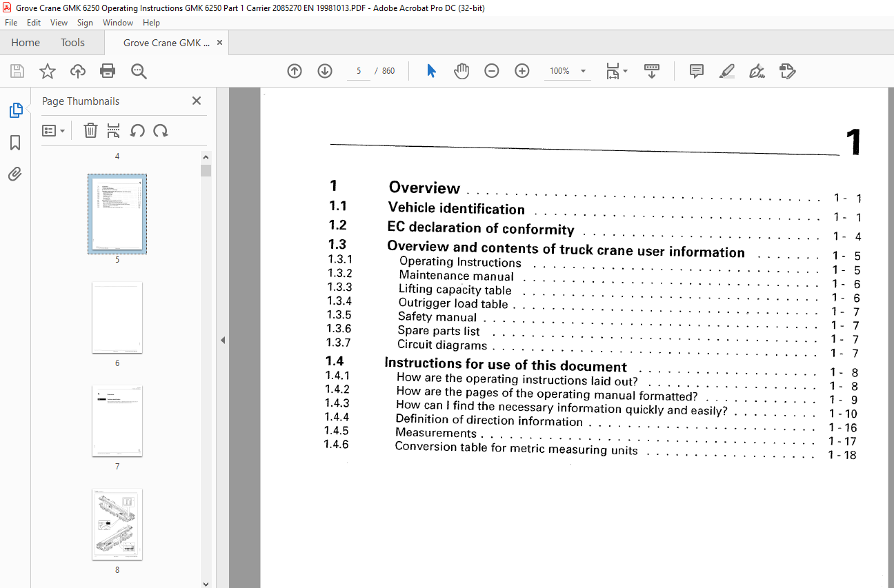
Task: Print the document using the printer icon
Action: click(108, 71)
